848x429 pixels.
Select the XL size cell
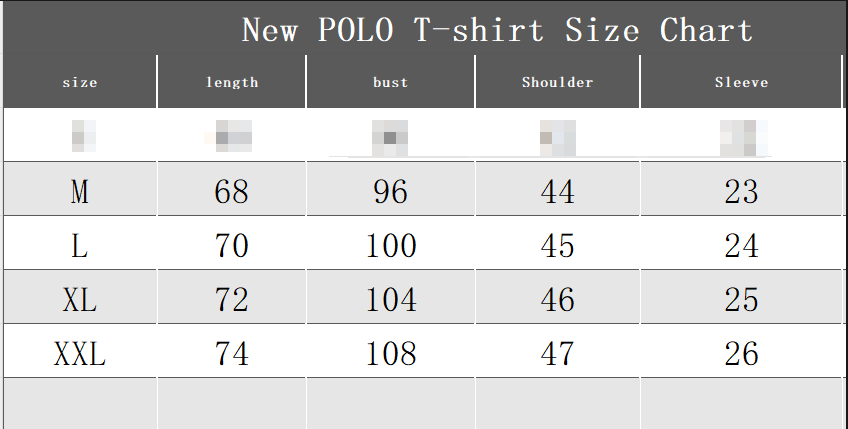point(80,300)
